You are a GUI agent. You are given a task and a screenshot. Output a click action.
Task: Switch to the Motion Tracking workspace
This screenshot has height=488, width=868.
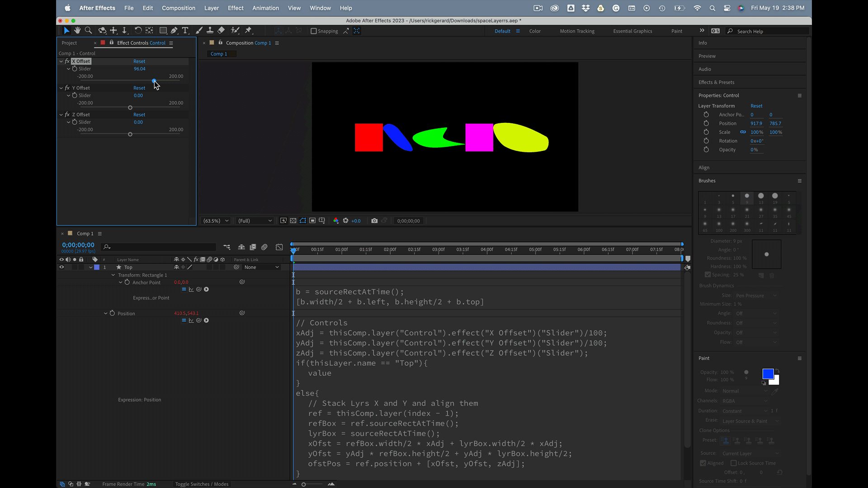[577, 31]
